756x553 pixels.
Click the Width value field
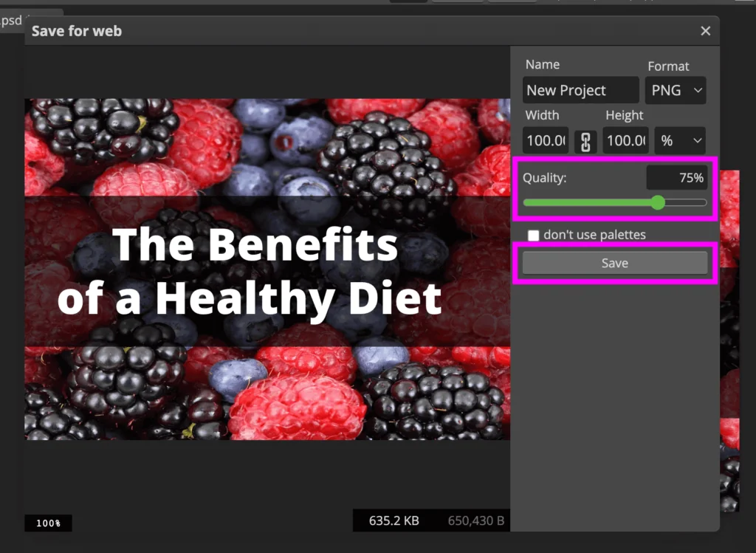pos(546,141)
